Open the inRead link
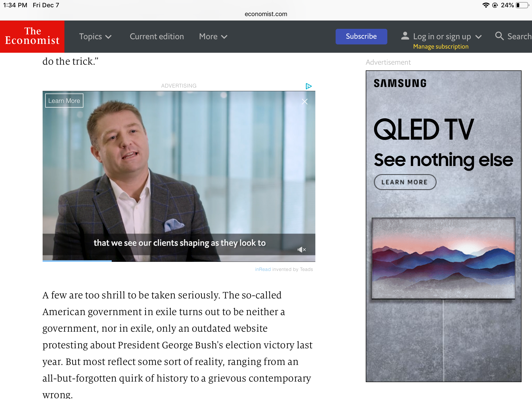The image size is (532, 399). coord(263,269)
